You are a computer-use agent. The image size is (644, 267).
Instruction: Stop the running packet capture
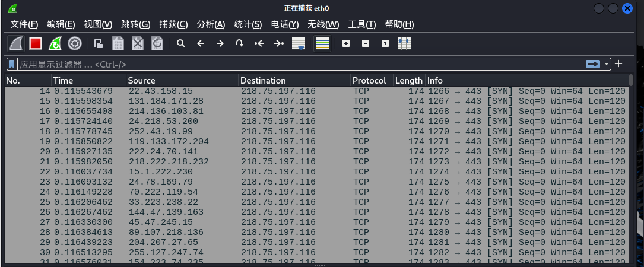pyautogui.click(x=36, y=43)
